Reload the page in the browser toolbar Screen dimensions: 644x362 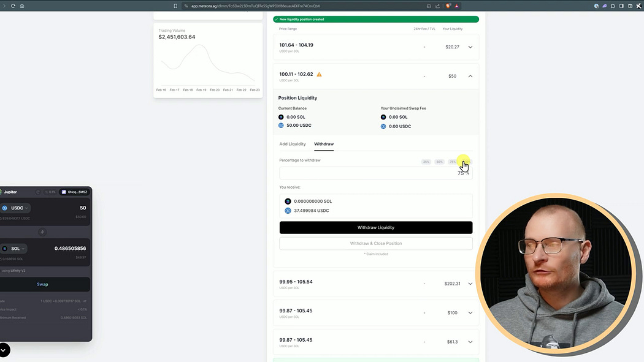tap(13, 6)
